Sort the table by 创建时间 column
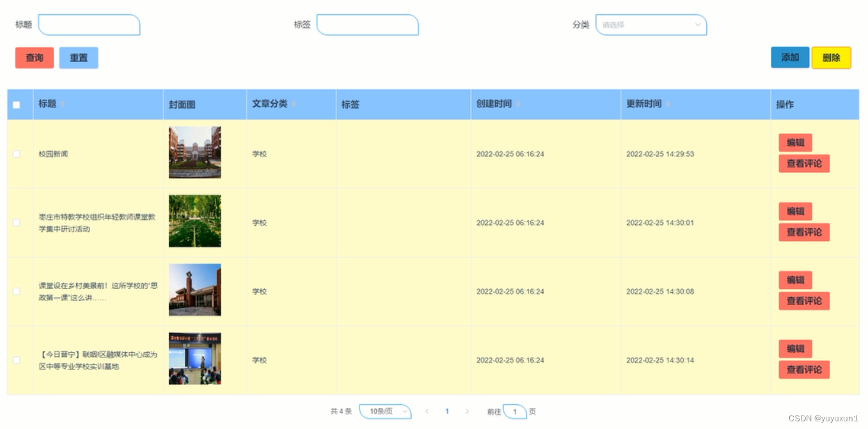Image resolution: width=868 pixels, height=429 pixels. point(517,104)
